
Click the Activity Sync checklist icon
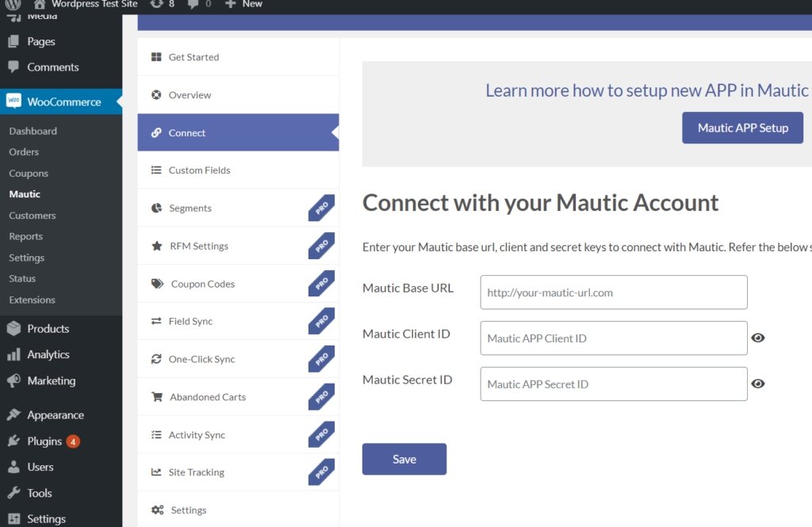[156, 434]
